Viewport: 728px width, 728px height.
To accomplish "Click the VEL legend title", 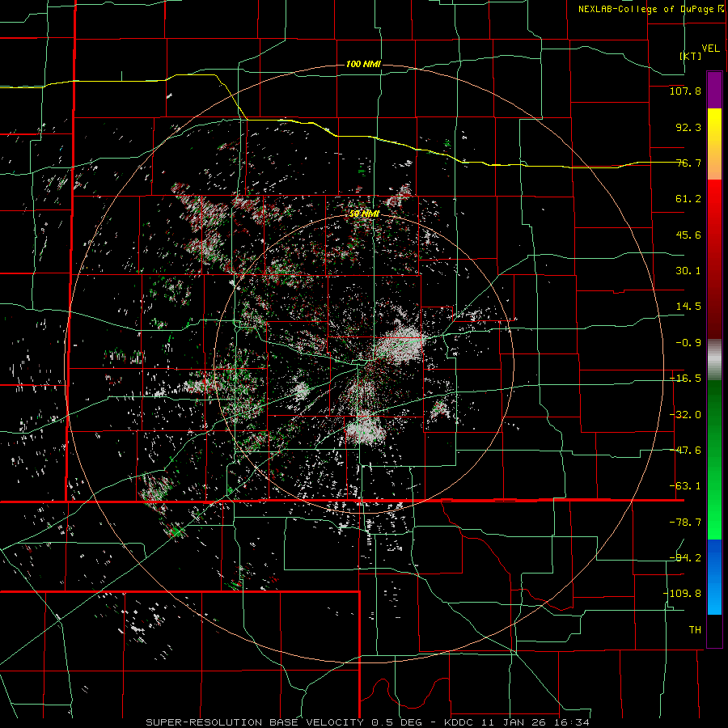I will (710, 48).
